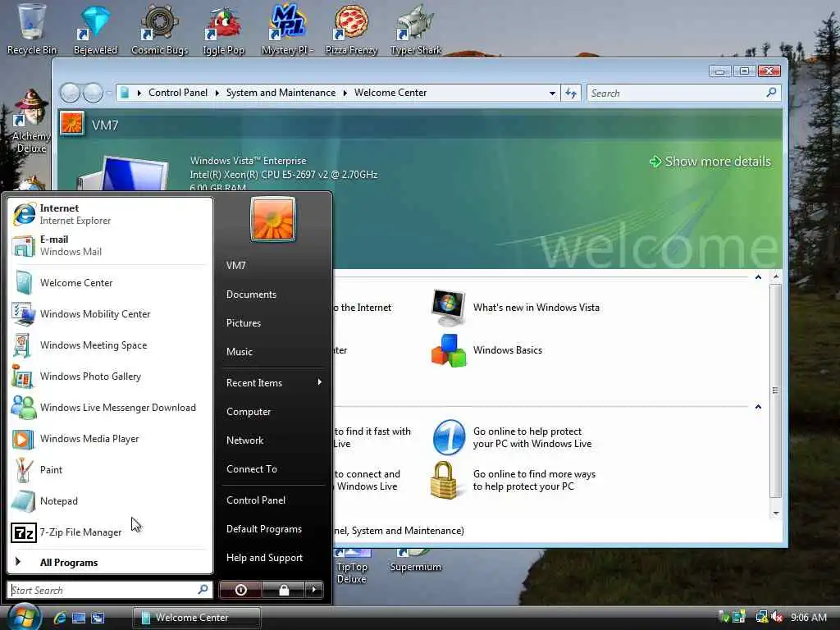Open Recycle Bin desktop icon
Screen dimensions: 840x630
coord(32,30)
